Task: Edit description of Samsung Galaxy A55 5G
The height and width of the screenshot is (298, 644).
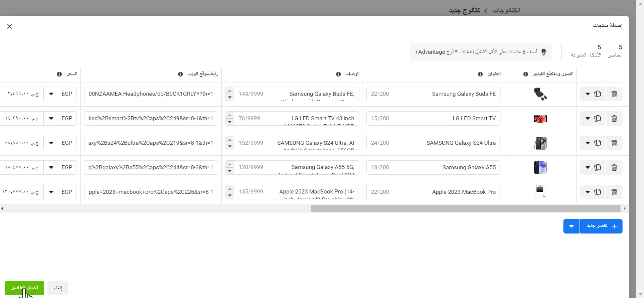Action: [x=292, y=167]
